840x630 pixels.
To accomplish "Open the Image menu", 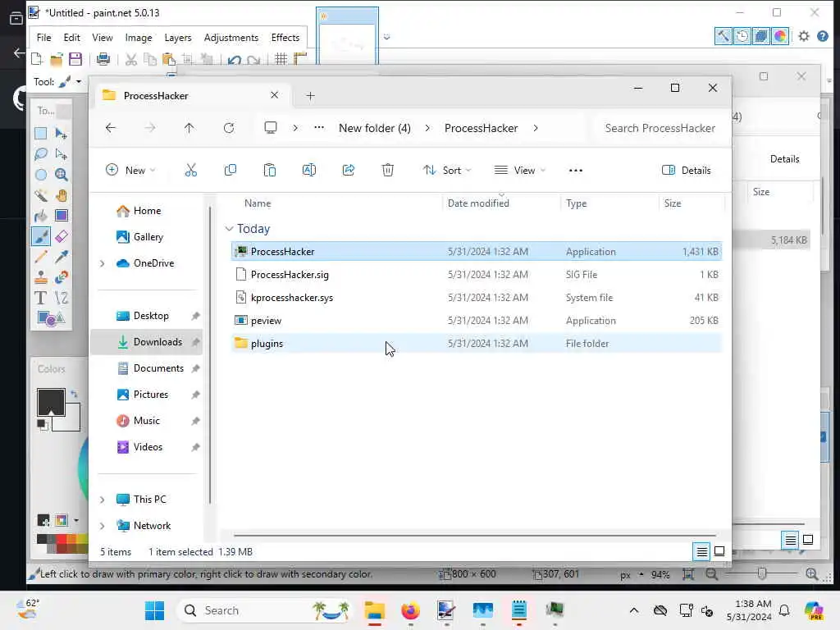I will tap(138, 38).
